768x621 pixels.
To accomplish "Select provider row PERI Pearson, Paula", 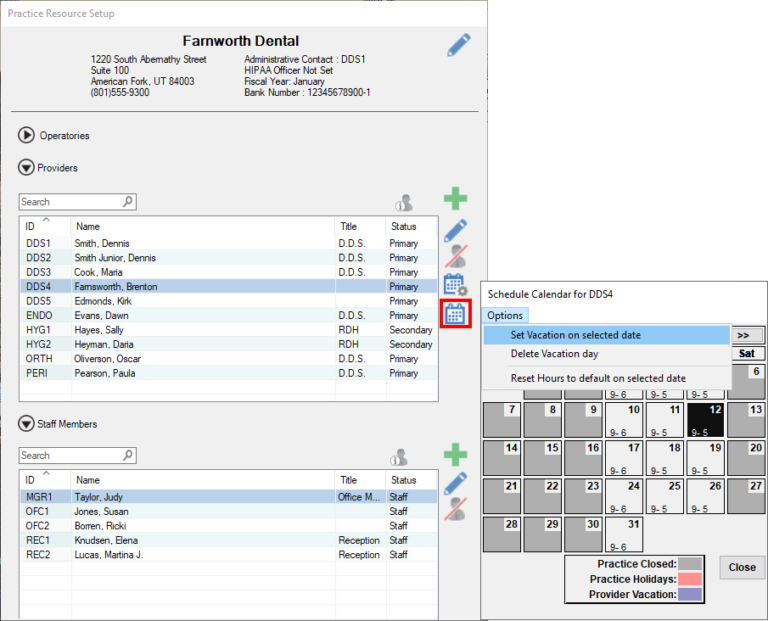I will [x=229, y=373].
